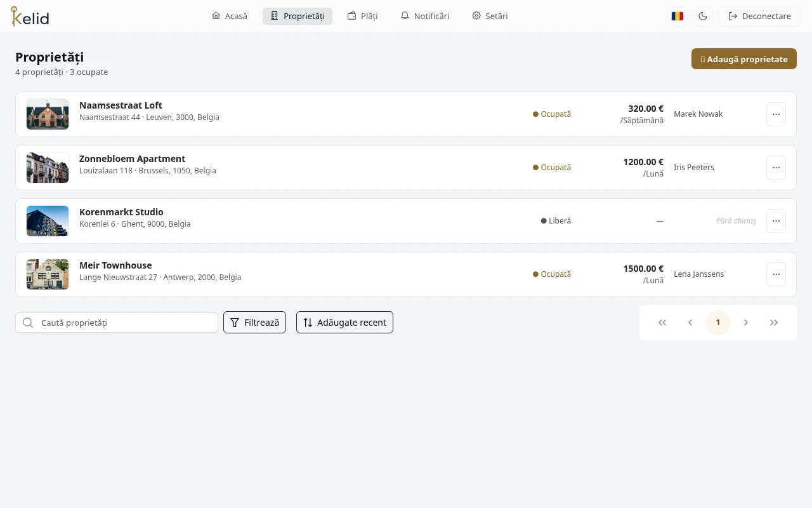Focus the Caută proprietăți search field
Image resolution: width=812 pixels, height=508 pixels.
[x=117, y=323]
